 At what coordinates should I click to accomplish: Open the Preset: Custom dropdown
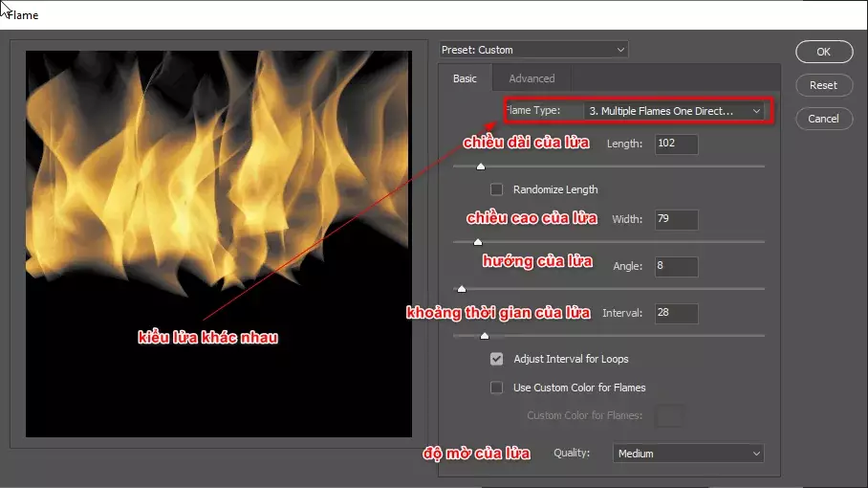point(533,50)
